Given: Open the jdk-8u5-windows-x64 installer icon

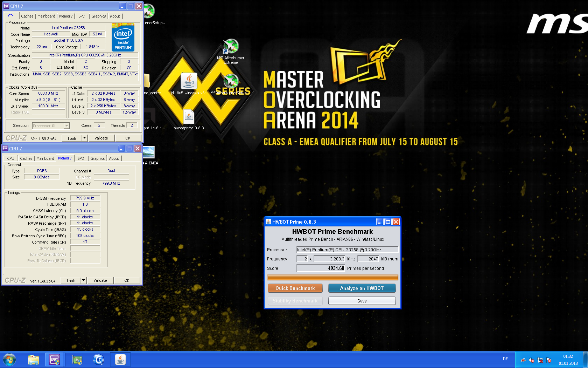Looking at the screenshot, I should pyautogui.click(x=189, y=83).
